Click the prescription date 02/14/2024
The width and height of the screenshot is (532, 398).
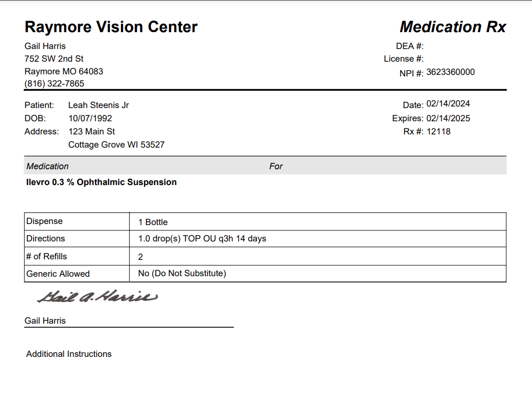pos(448,104)
